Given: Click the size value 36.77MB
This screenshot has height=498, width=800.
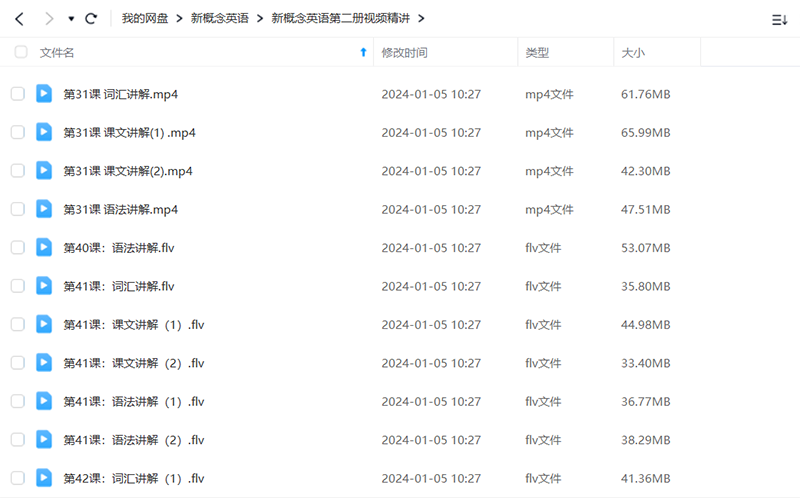Looking at the screenshot, I should pos(645,402).
